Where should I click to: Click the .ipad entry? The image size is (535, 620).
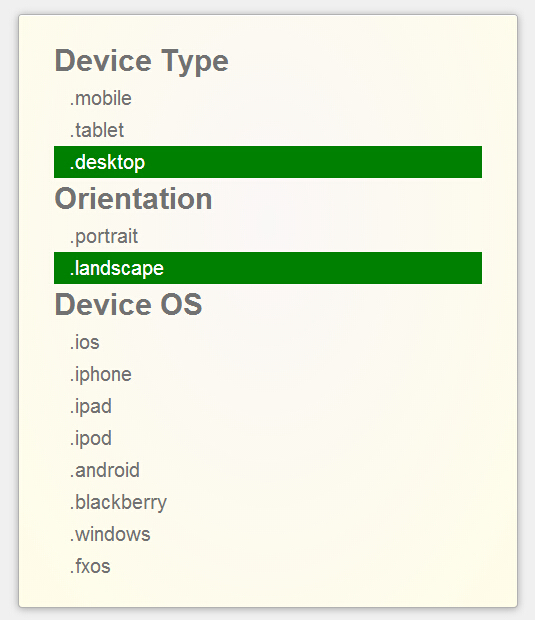(x=268, y=406)
